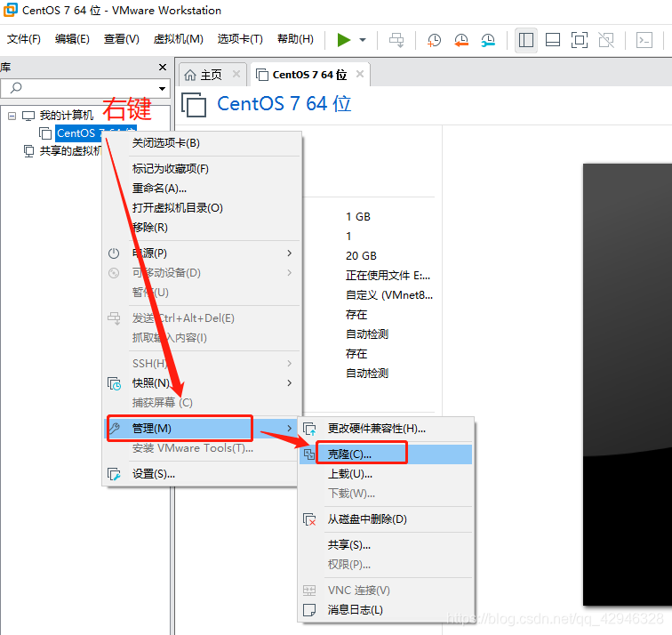The height and width of the screenshot is (635, 672).
Task: Enter full screen mode icon
Action: pyautogui.click(x=580, y=40)
